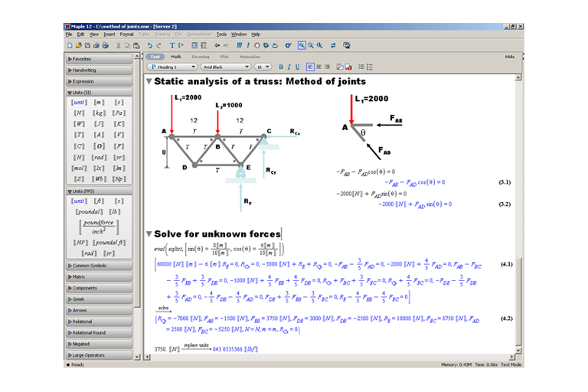
Task: Switch to Text mode tab
Action: [155, 57]
